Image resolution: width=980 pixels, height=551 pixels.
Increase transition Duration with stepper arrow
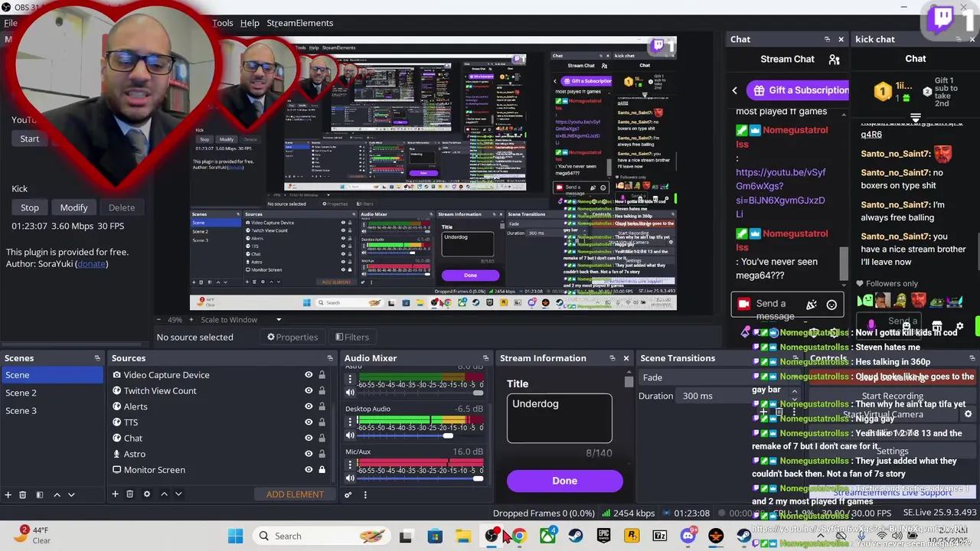coord(794,392)
